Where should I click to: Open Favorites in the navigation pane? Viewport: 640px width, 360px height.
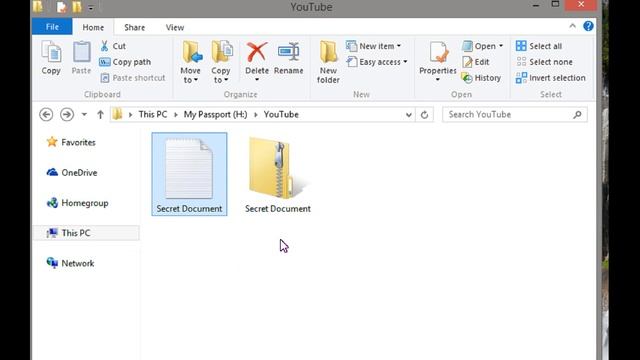71,142
